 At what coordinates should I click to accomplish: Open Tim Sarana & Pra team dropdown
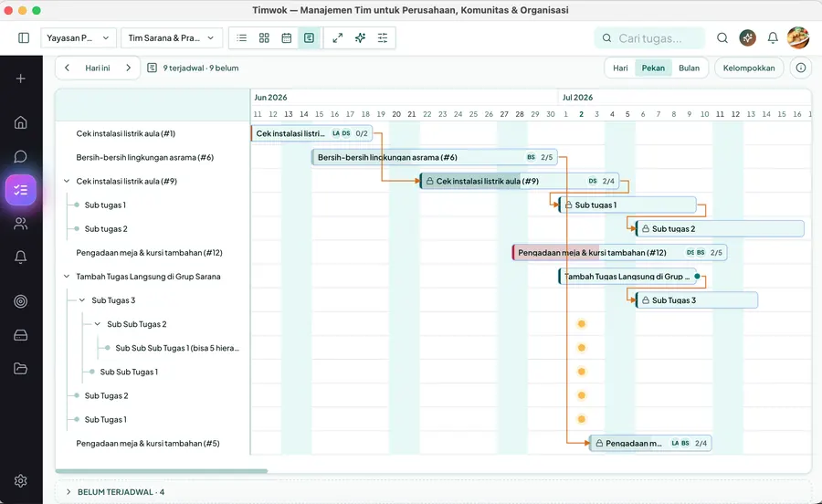pos(172,37)
